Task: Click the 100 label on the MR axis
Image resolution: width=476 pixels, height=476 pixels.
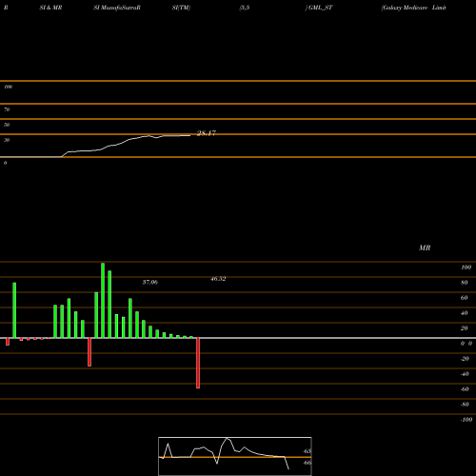Action: pyautogui.click(x=466, y=268)
